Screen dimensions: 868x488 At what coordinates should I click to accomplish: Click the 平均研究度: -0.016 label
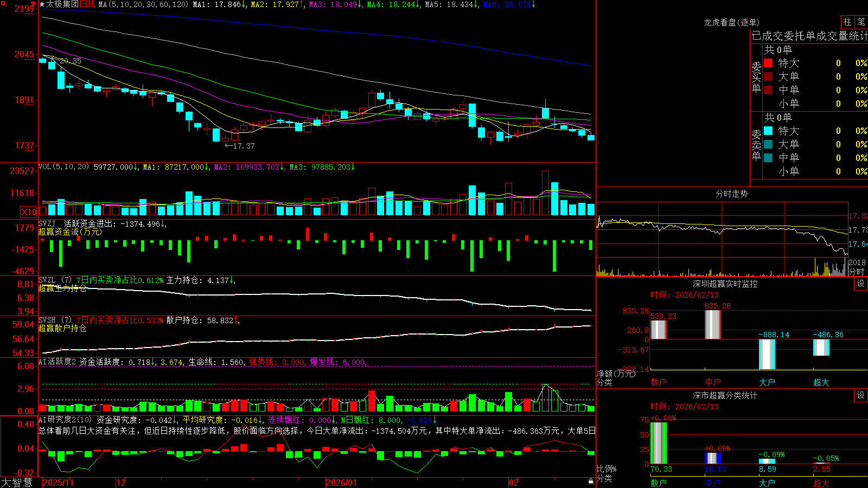click(220, 420)
